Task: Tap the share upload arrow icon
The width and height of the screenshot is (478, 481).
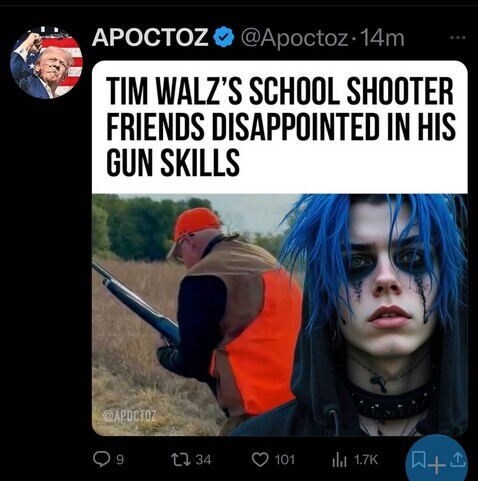Action: click(459, 460)
